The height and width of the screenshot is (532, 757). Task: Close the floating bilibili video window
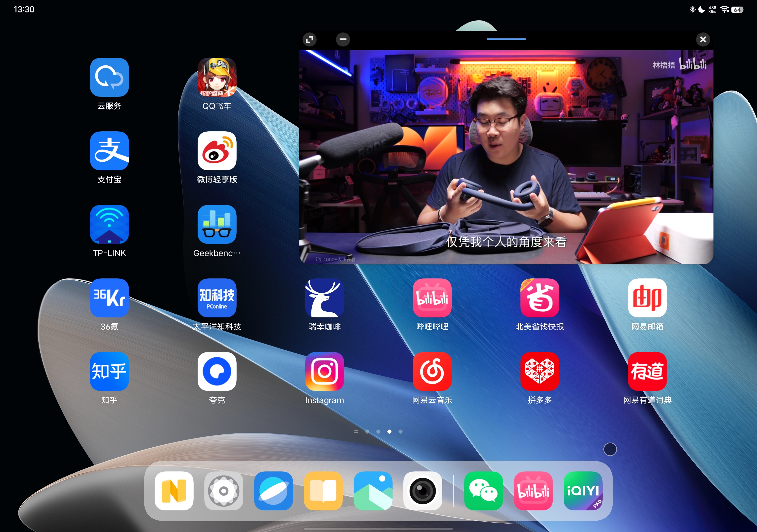[x=703, y=39]
